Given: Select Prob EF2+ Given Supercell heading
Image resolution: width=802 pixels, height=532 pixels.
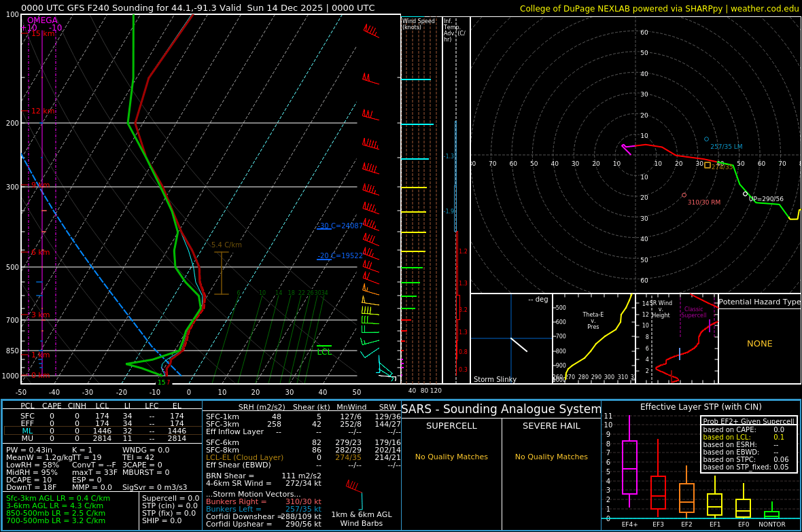Looking at the screenshot, I should tap(749, 421).
